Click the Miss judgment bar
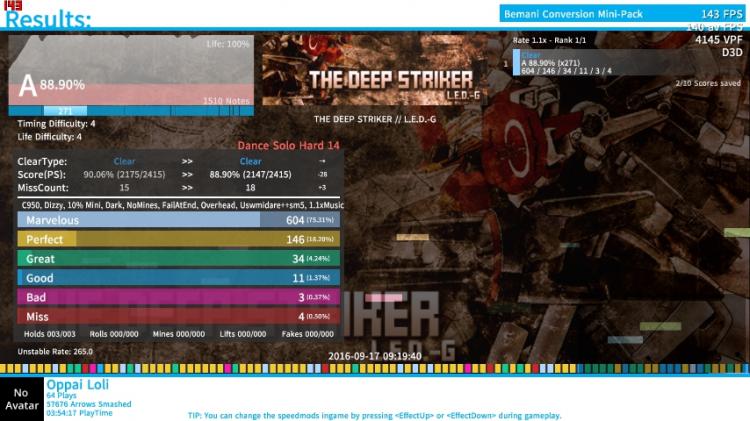The image size is (750, 421). click(178, 316)
